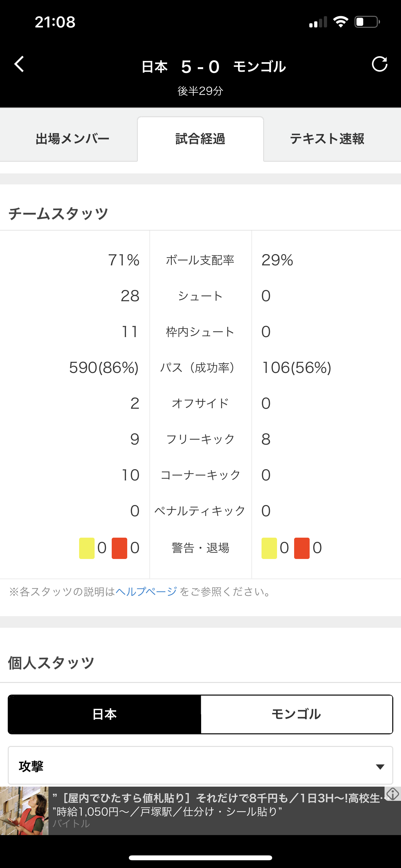Tap the advertisement thumbnail photo
401x868 pixels.
24,811
